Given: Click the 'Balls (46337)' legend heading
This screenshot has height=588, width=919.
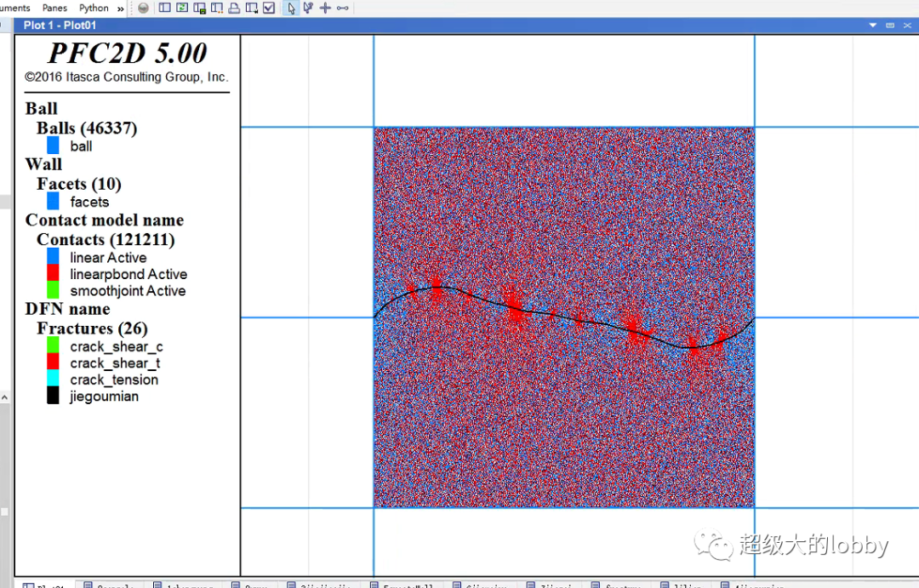Looking at the screenshot, I should (87, 128).
